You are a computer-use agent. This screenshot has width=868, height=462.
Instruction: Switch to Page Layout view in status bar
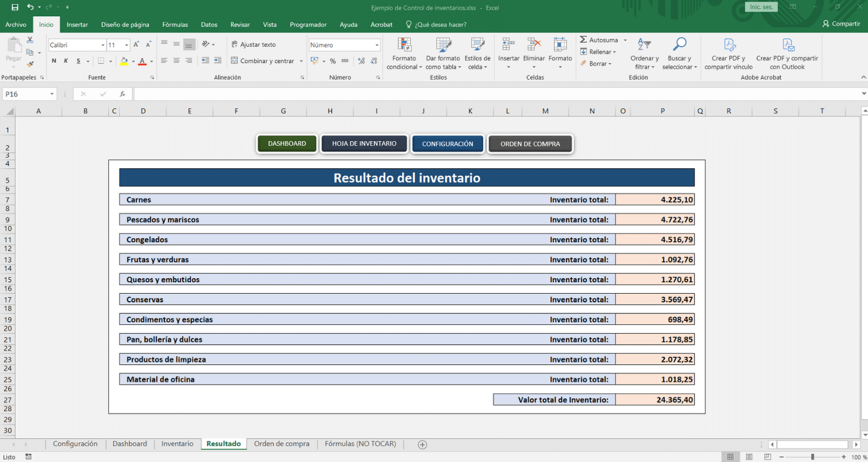tap(748, 457)
